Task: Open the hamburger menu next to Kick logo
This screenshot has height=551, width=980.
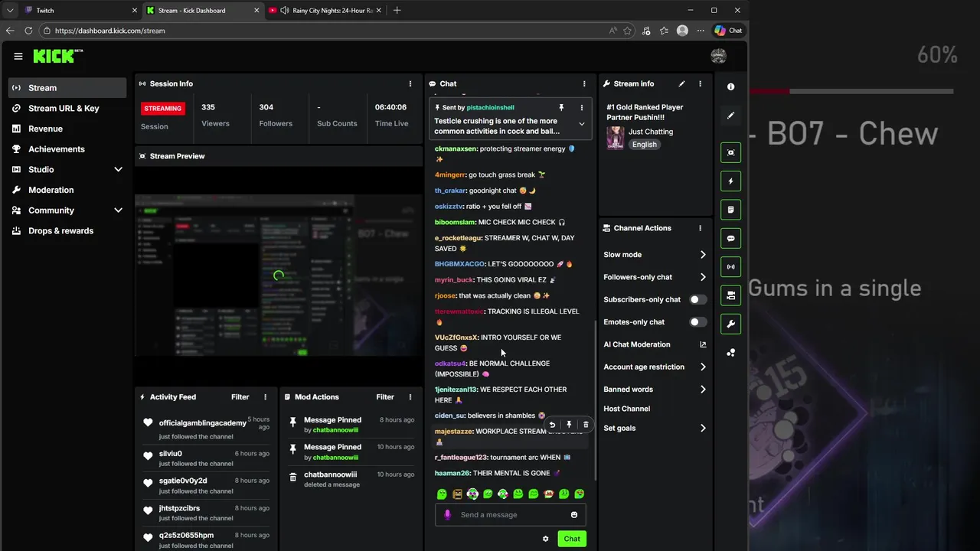Action: pos(18,56)
